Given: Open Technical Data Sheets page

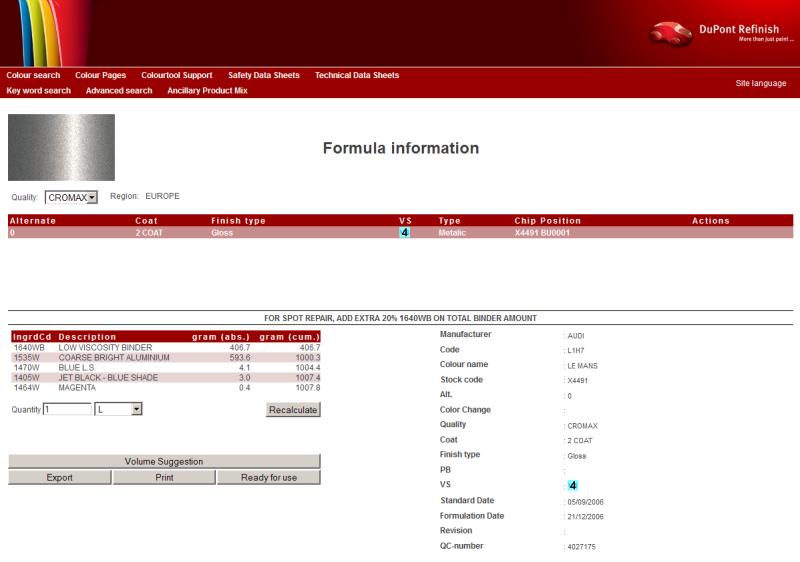Looking at the screenshot, I should pyautogui.click(x=356, y=75).
